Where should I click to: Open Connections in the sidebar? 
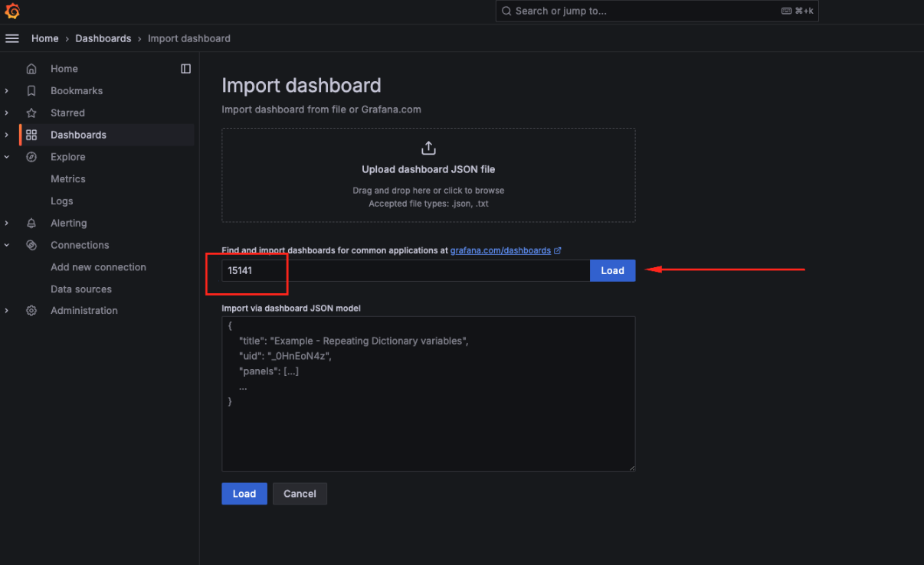pos(80,245)
